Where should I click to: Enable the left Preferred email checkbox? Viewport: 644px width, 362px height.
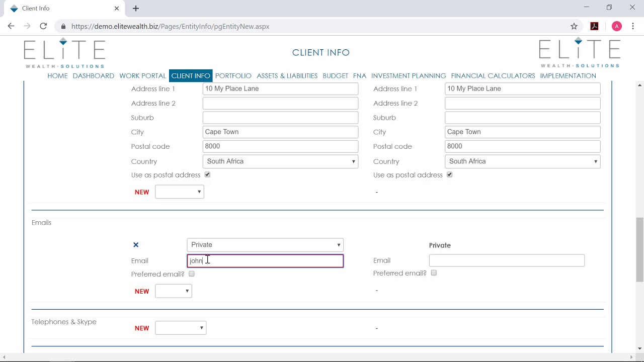click(x=192, y=274)
